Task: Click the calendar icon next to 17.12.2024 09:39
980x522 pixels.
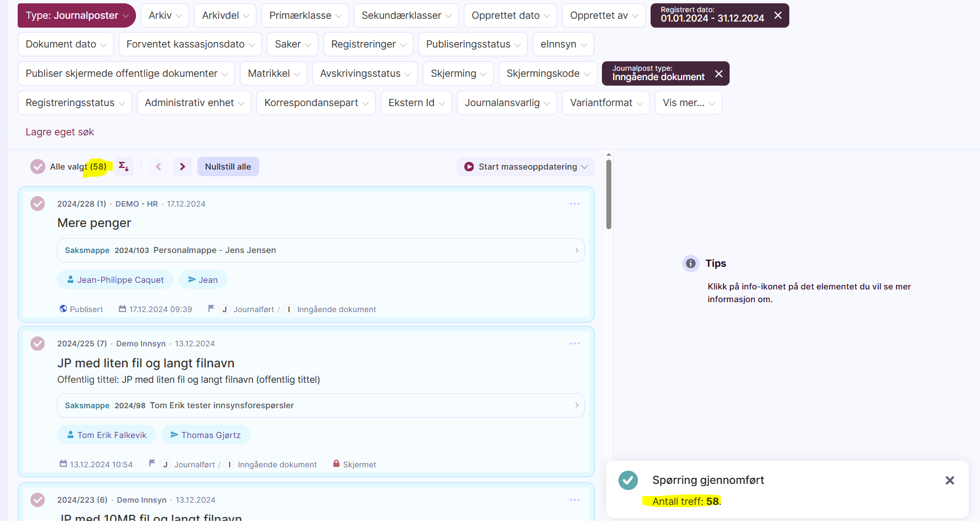Action: pyautogui.click(x=123, y=309)
